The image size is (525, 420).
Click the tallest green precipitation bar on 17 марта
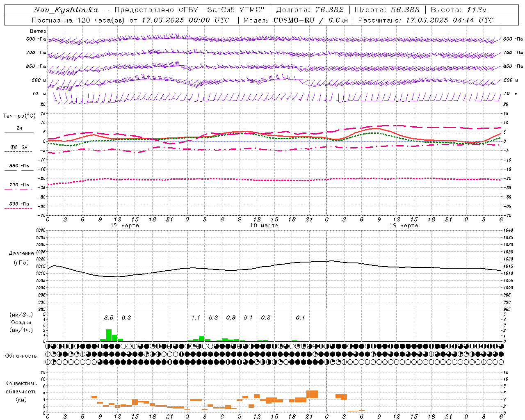109,336
